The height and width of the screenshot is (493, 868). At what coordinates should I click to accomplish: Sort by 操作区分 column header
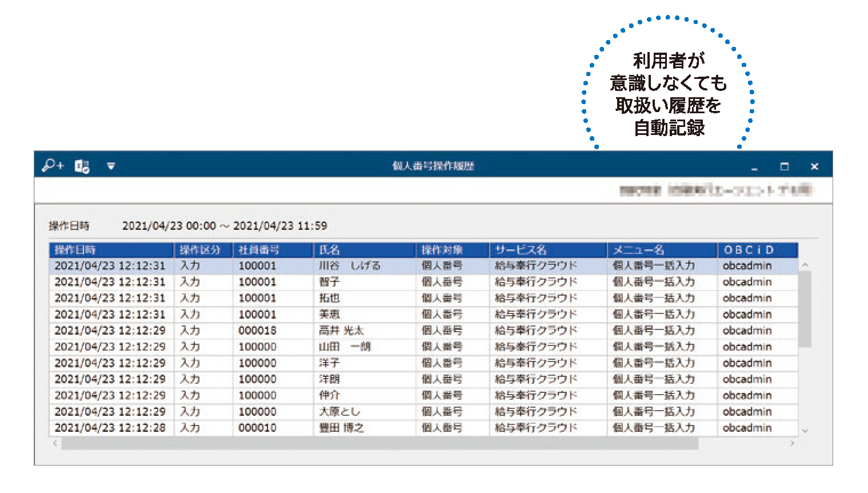point(203,250)
